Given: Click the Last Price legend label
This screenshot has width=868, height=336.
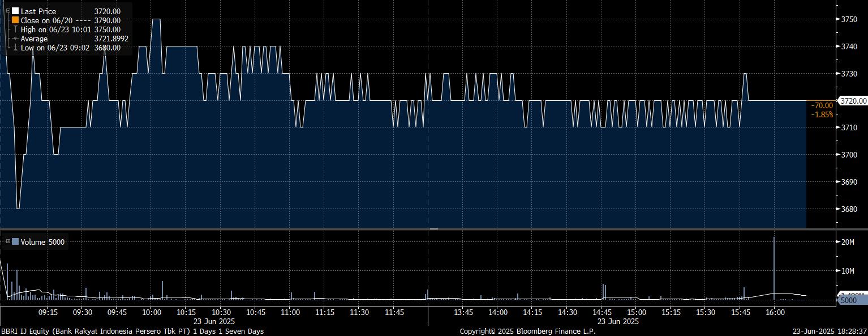Looking at the screenshot, I should pyautogui.click(x=38, y=11).
